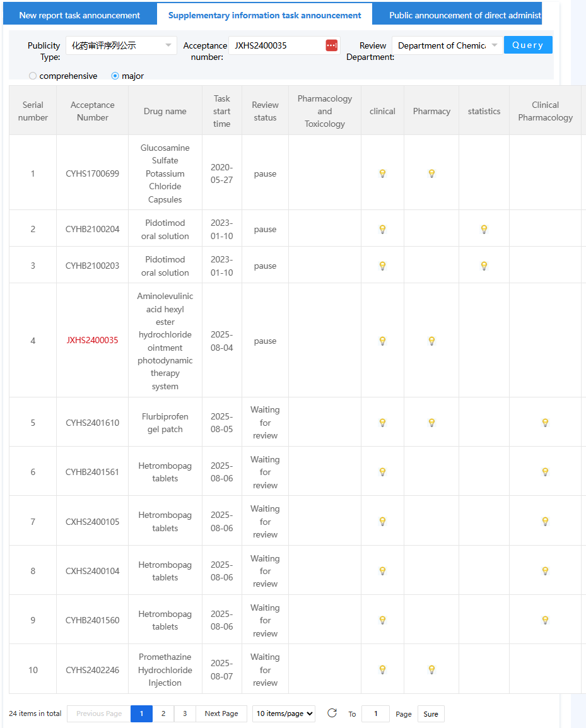Click Pharmacy lightbulb for Promethazine Hydrochloride Injection
Screen dimensions: 586x728
431,669
